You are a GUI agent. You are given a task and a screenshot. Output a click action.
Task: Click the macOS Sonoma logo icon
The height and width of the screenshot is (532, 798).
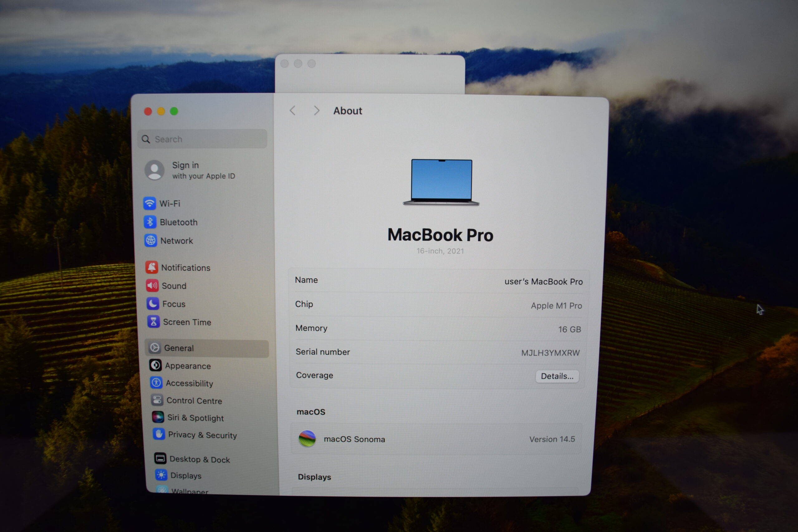click(x=307, y=439)
